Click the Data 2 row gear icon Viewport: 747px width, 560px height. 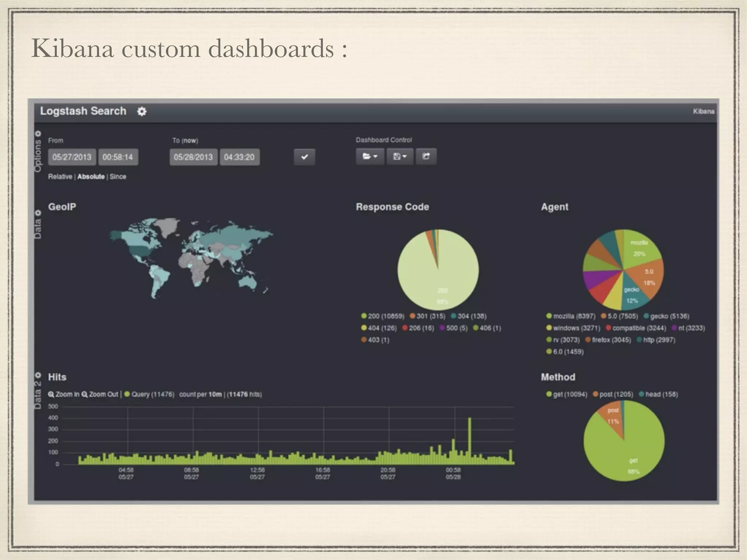[x=38, y=375]
